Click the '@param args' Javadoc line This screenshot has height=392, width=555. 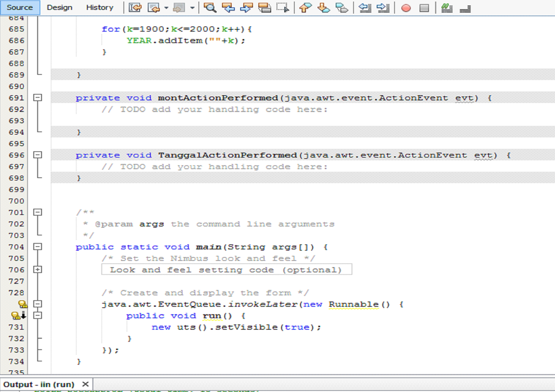click(209, 224)
